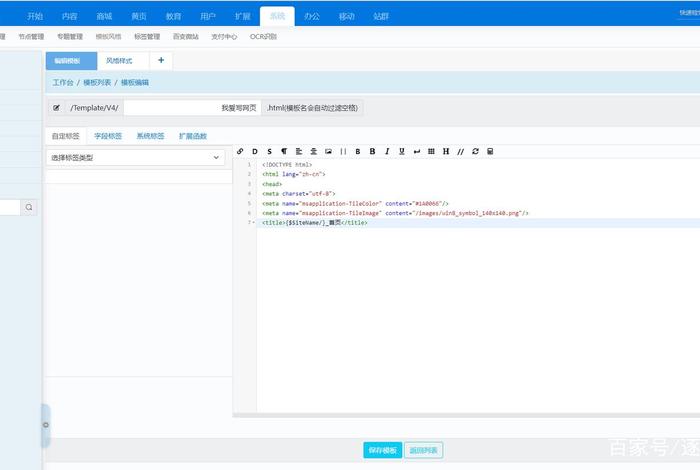Open the 扩展 top menu
The width and height of the screenshot is (700, 470).
tap(242, 17)
